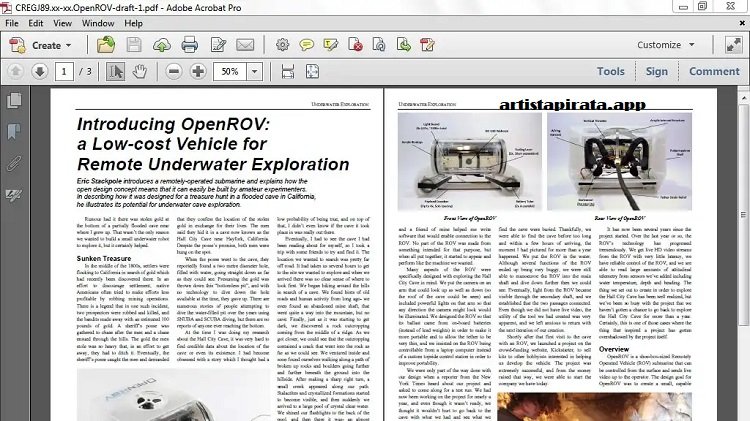Viewport: 750px width, 421px height.
Task: Show the Signatures panel
Action: [14, 195]
